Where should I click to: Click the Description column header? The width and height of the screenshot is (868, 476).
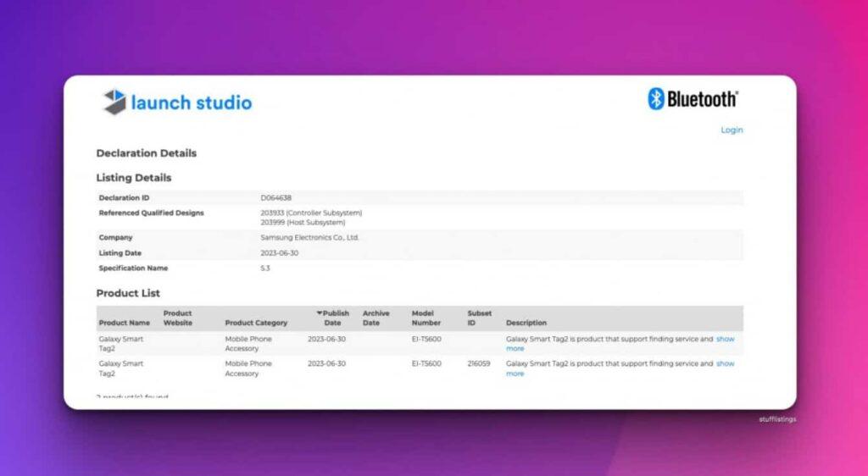[526, 323]
